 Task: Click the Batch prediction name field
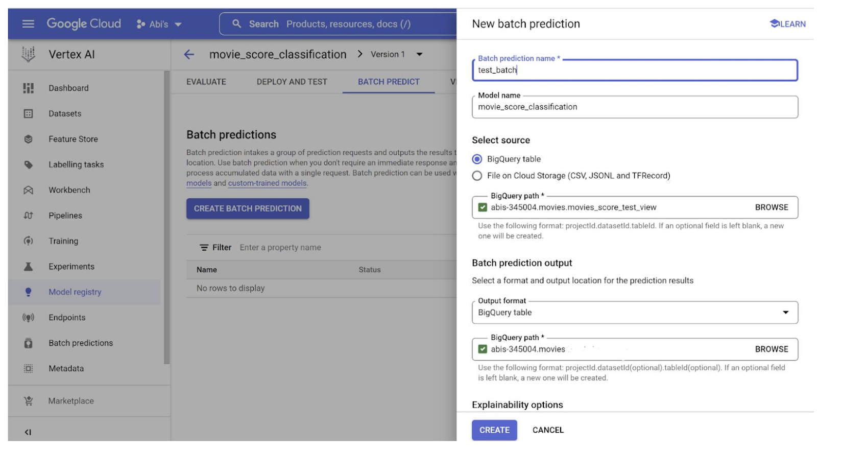[635, 70]
